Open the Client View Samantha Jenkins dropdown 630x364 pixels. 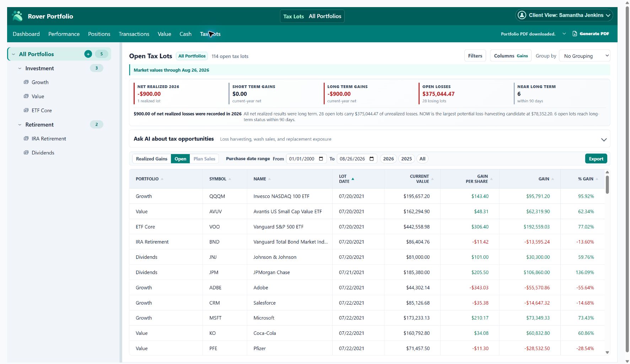564,15
